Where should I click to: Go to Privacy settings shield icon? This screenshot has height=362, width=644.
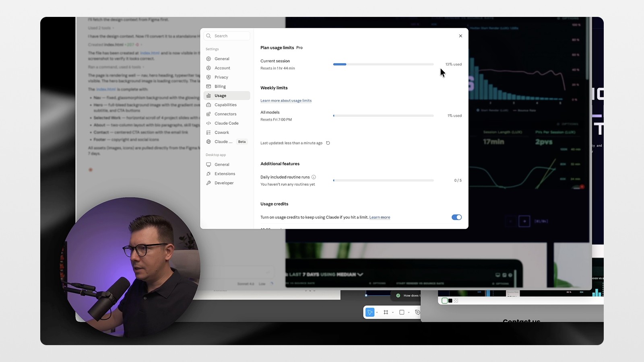coord(227,77)
